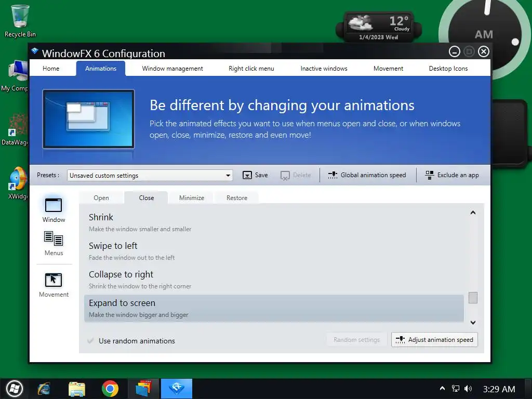The image size is (532, 399).
Task: Switch to the Home tab
Action: [x=51, y=69]
